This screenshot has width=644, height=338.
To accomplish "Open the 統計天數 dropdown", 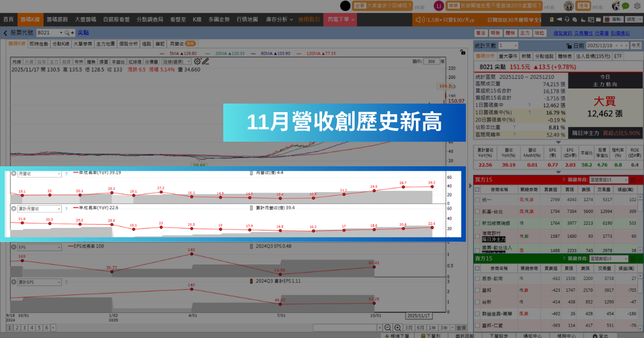I will point(510,46).
